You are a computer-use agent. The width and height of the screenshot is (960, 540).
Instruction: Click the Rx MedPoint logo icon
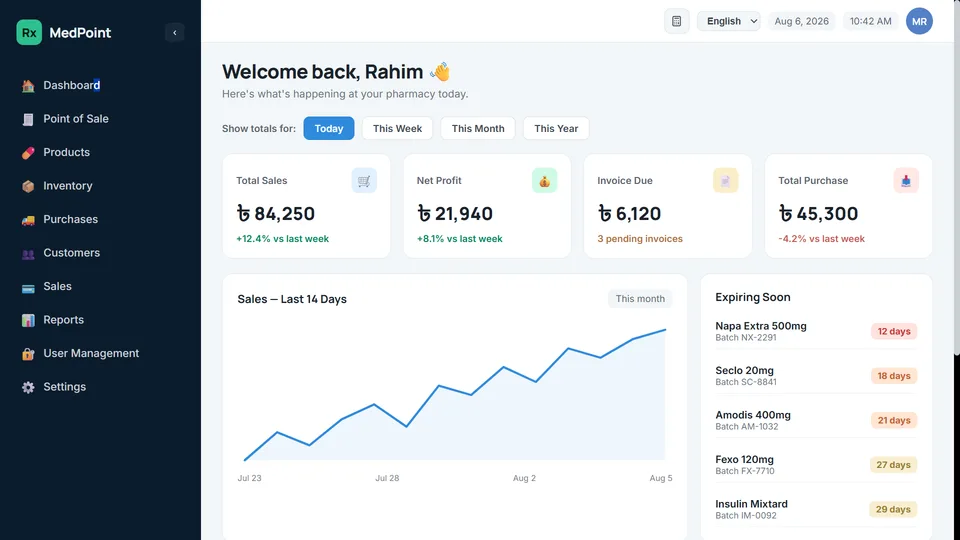[x=29, y=32]
